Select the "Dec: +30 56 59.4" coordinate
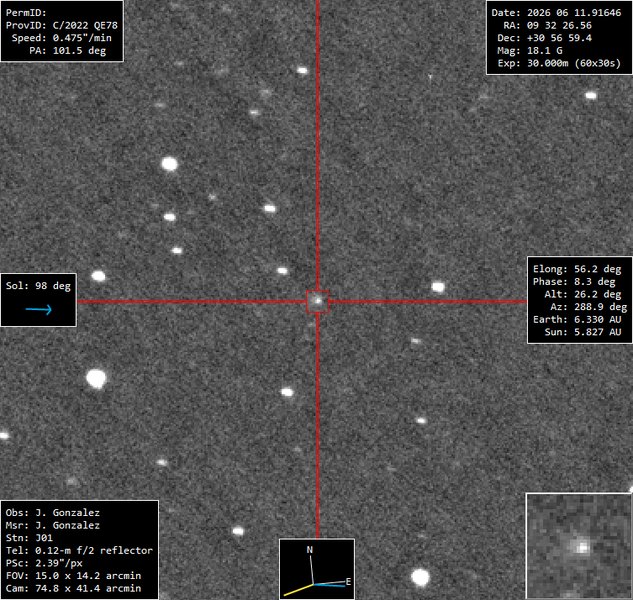The image size is (633, 600). pyautogui.click(x=544, y=38)
